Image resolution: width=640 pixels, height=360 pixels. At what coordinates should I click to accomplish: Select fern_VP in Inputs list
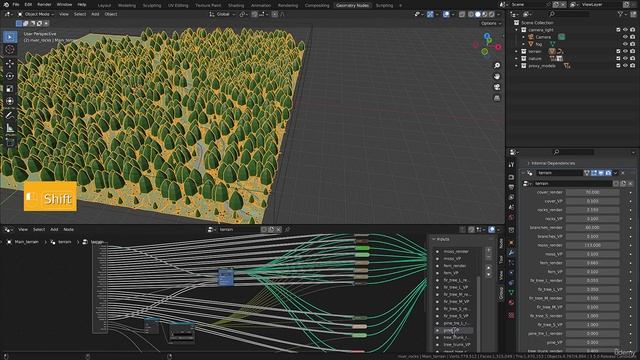tap(451, 273)
